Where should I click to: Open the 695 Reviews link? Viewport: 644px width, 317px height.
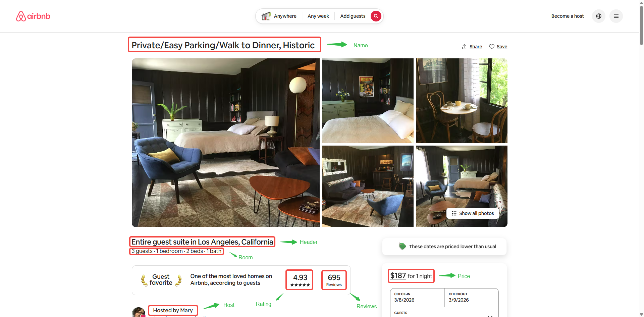pos(333,279)
